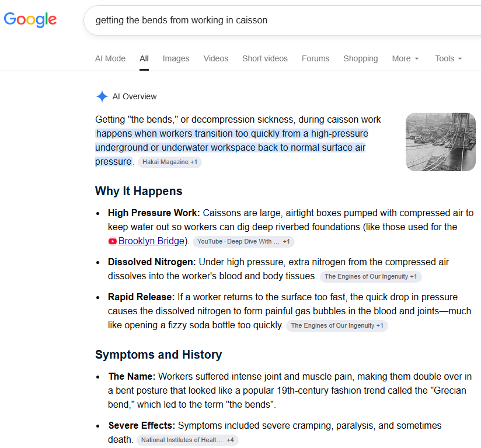481x448 pixels.
Task: Open the More dropdown arrow
Action: pyautogui.click(x=417, y=58)
